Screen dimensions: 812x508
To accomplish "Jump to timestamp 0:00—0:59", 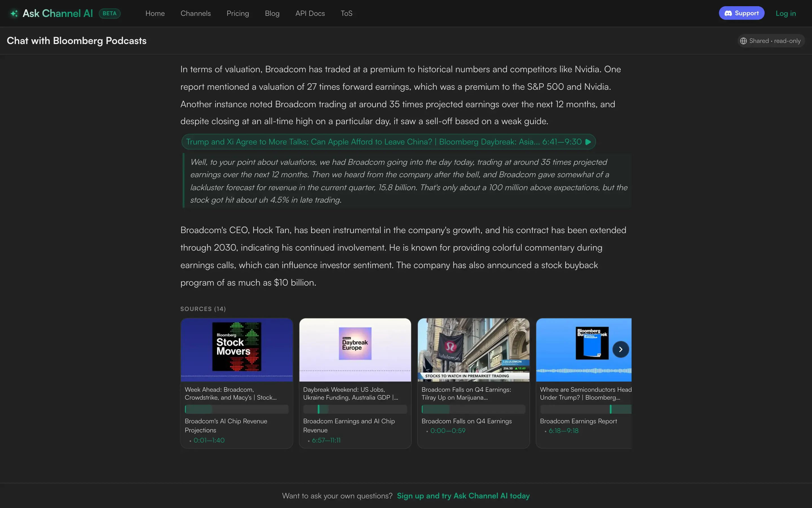I will [x=448, y=431].
